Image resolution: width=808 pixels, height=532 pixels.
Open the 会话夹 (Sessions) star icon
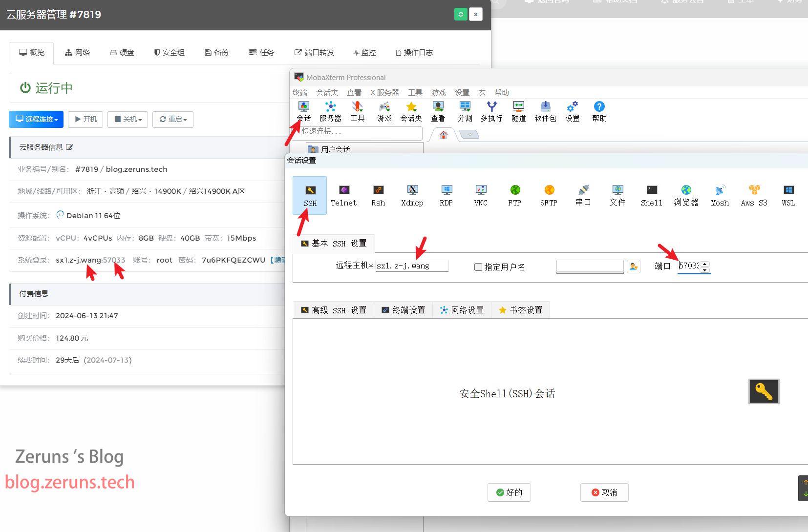tap(411, 111)
